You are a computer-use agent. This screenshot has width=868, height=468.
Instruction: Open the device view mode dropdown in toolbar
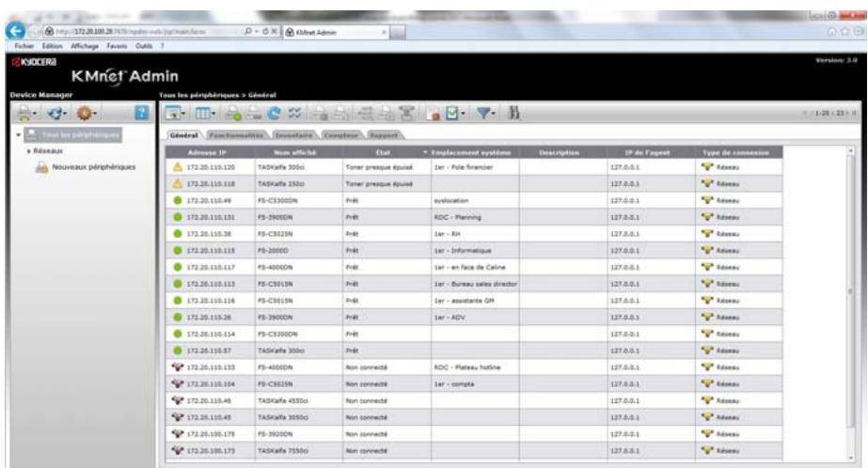[x=176, y=114]
